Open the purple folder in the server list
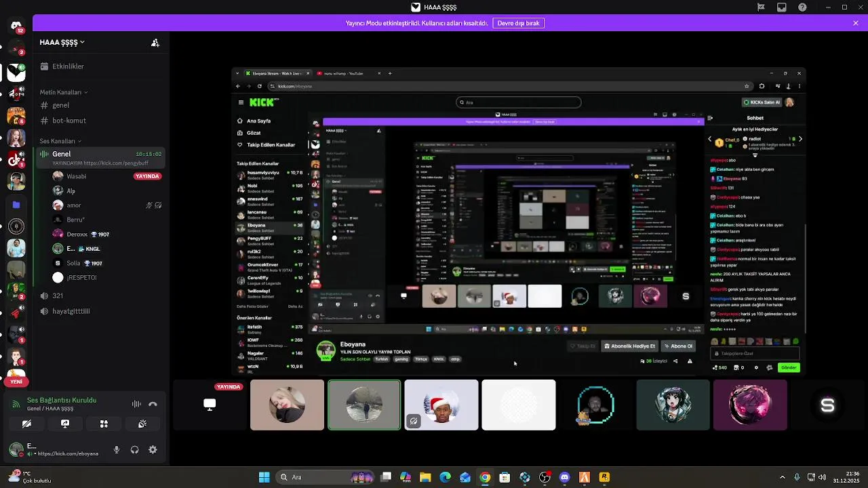Image resolution: width=868 pixels, height=488 pixels. click(x=16, y=205)
